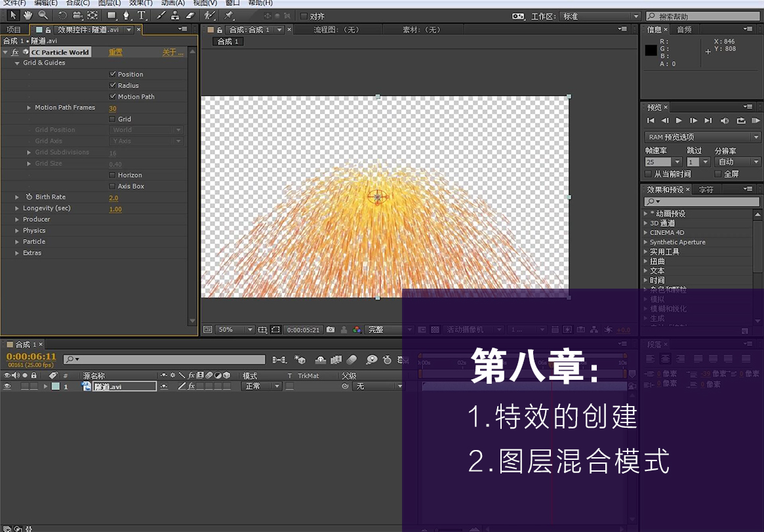Open the composition mini-flowchart in timeline
The width and height of the screenshot is (764, 532).
point(279,360)
